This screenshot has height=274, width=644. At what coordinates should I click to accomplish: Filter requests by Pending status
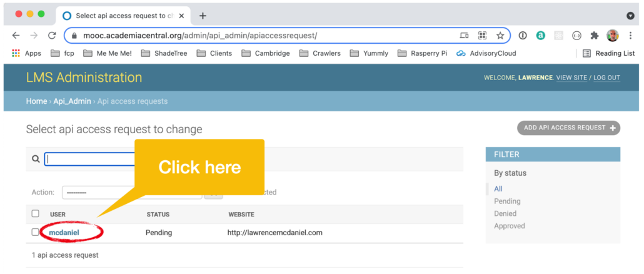pos(507,201)
